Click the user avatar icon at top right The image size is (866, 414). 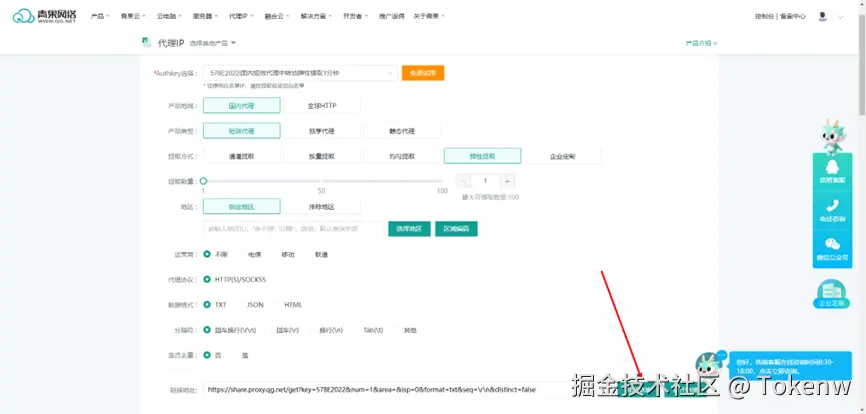coord(823,17)
